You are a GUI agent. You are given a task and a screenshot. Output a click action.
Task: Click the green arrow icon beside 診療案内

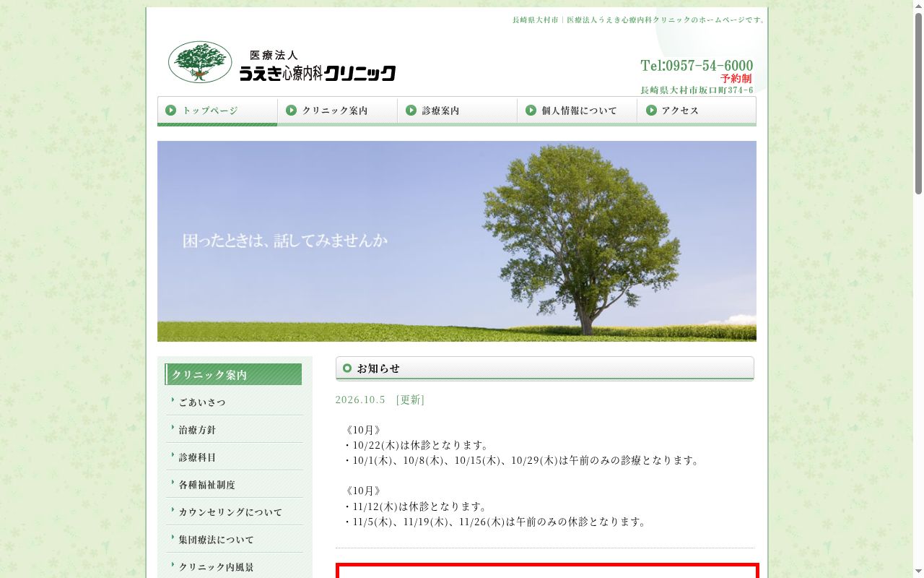(x=411, y=111)
